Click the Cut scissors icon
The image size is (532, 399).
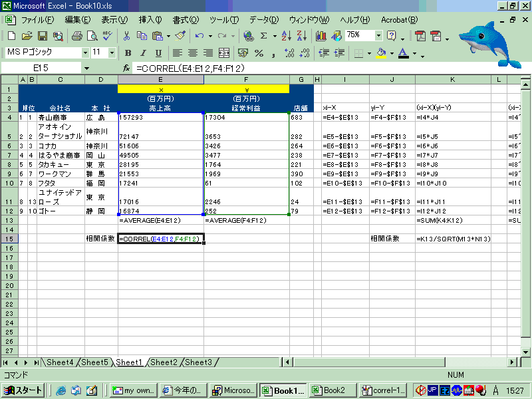point(127,36)
